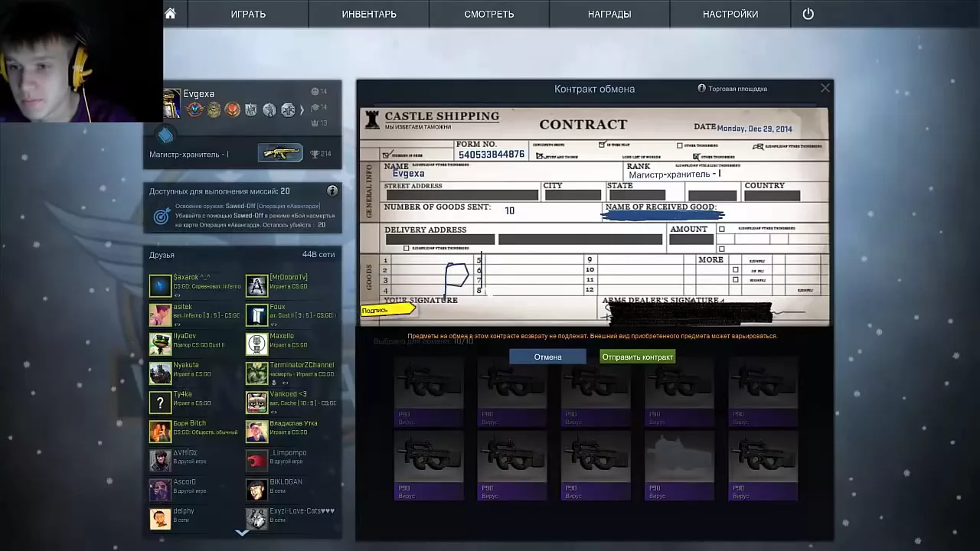Click the checked box left of FORM NO.

coord(387,155)
